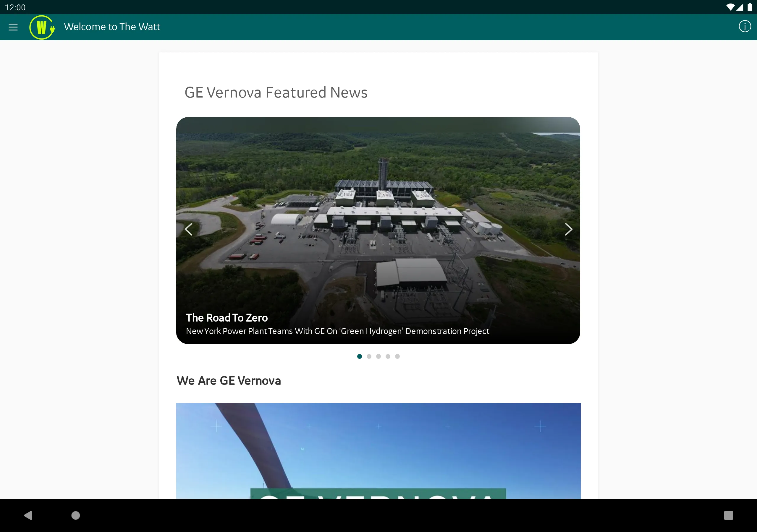Click the We Are GE Vernova heading

coord(229,381)
